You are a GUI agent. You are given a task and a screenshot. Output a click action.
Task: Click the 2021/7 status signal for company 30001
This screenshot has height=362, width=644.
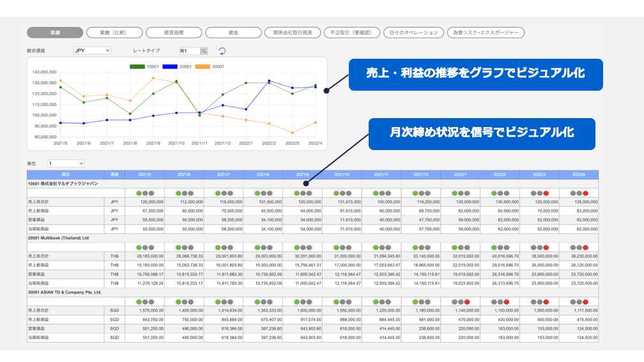(x=223, y=302)
